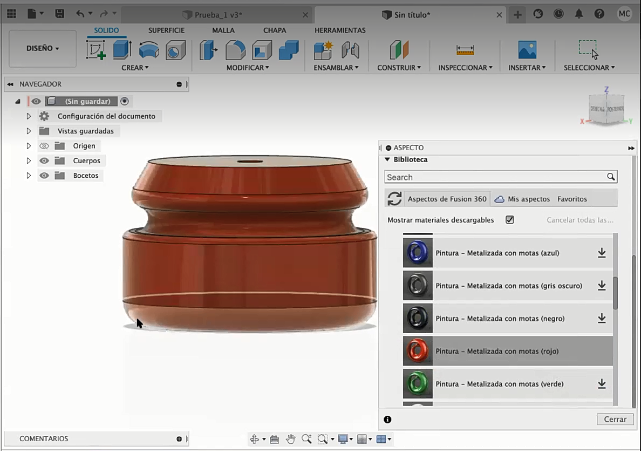641x451 pixels.
Task: Select the Combine tool
Action: pos(289,50)
